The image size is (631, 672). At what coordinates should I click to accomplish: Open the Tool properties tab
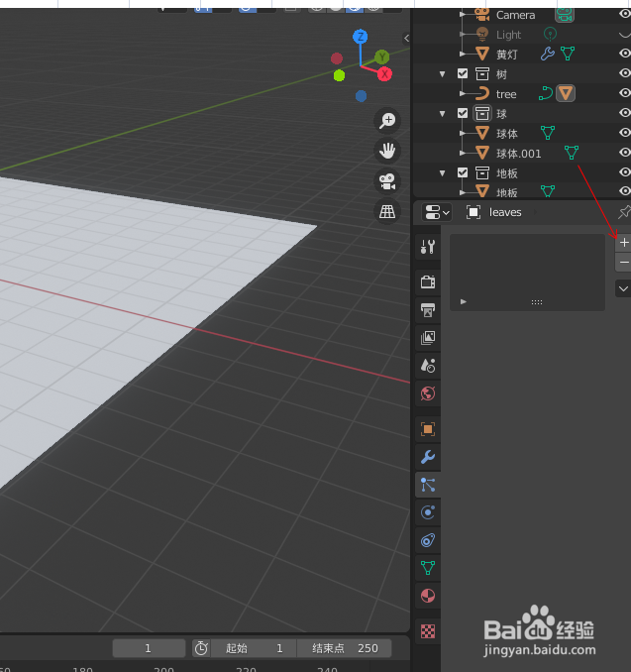428,247
